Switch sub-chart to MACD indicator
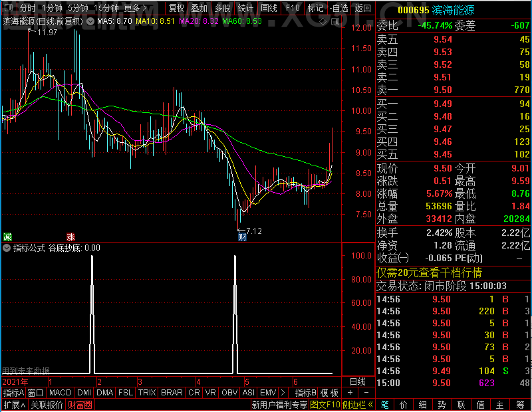 (x=60, y=393)
